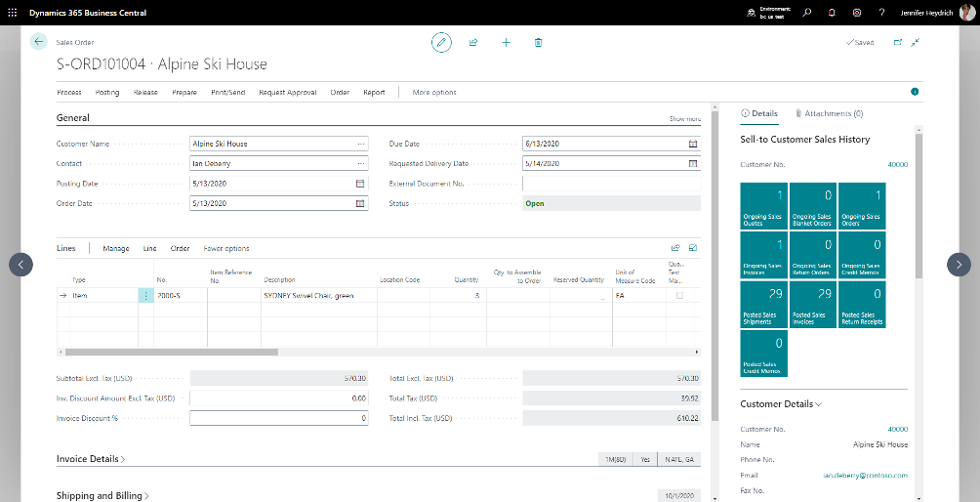Image resolution: width=980 pixels, height=502 pixels.
Task: Open the Request Approval menu
Action: click(x=288, y=92)
